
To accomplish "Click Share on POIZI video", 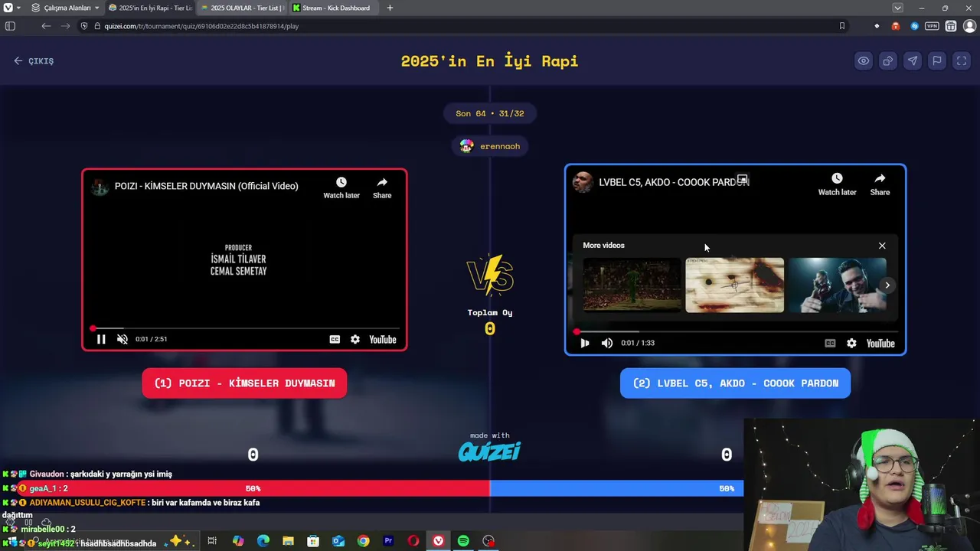I will tap(382, 188).
